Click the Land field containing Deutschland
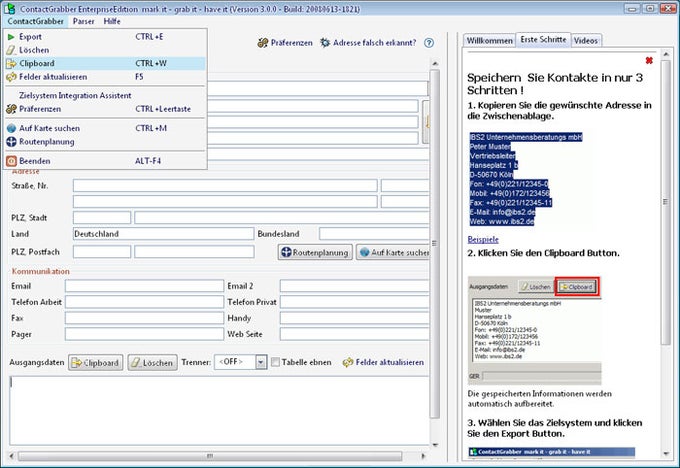 click(163, 234)
